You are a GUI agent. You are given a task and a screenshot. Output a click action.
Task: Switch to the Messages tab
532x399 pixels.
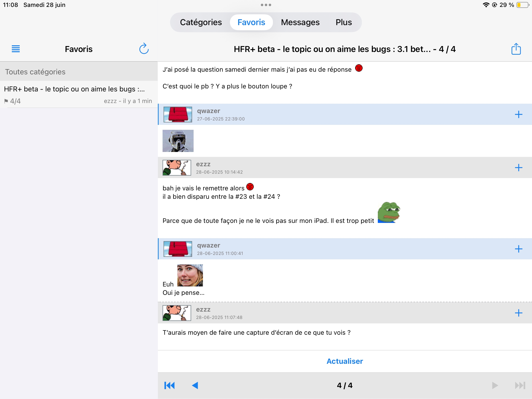[x=300, y=22]
